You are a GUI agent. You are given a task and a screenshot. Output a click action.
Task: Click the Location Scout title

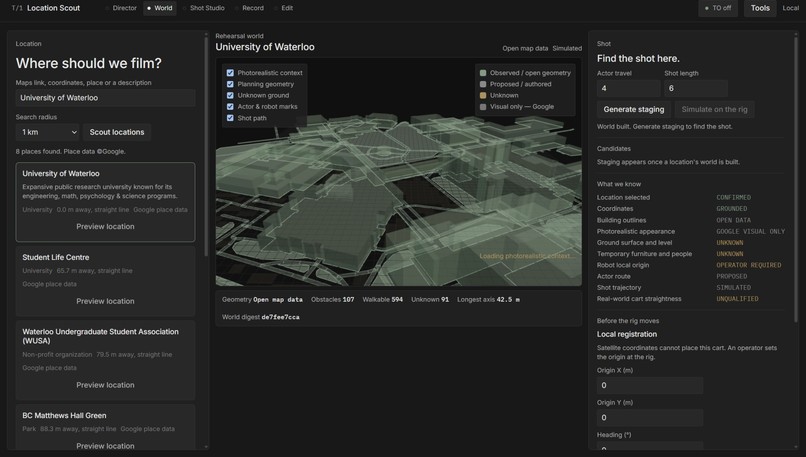pyautogui.click(x=53, y=8)
